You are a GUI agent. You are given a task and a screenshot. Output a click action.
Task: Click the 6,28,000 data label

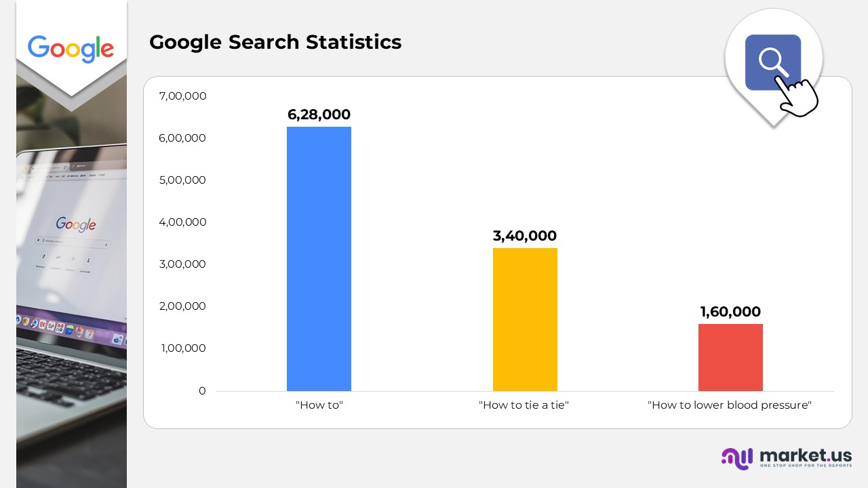click(319, 115)
